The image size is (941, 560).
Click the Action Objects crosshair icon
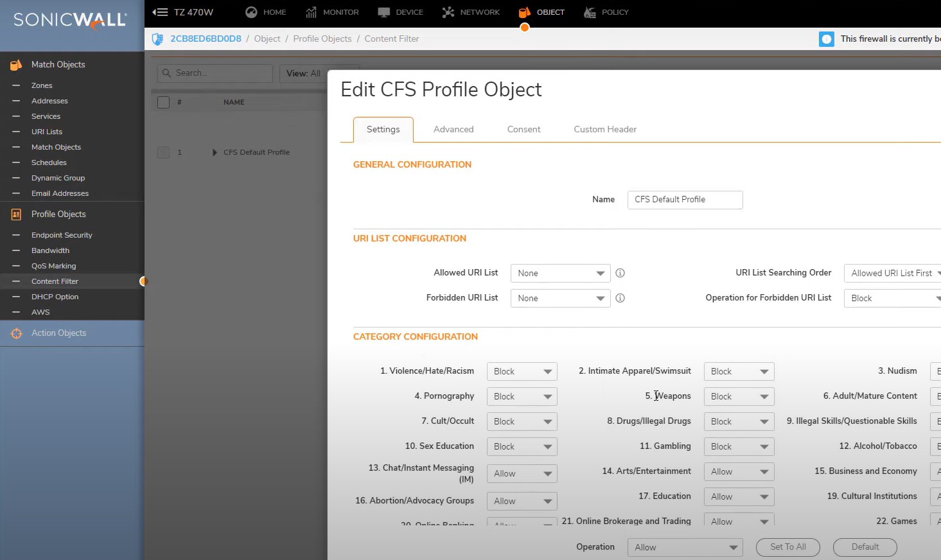tap(17, 333)
